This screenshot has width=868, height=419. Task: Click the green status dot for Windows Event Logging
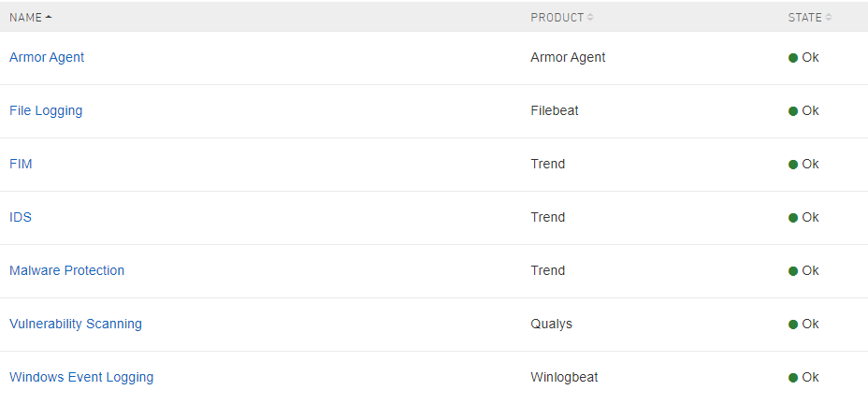(793, 378)
